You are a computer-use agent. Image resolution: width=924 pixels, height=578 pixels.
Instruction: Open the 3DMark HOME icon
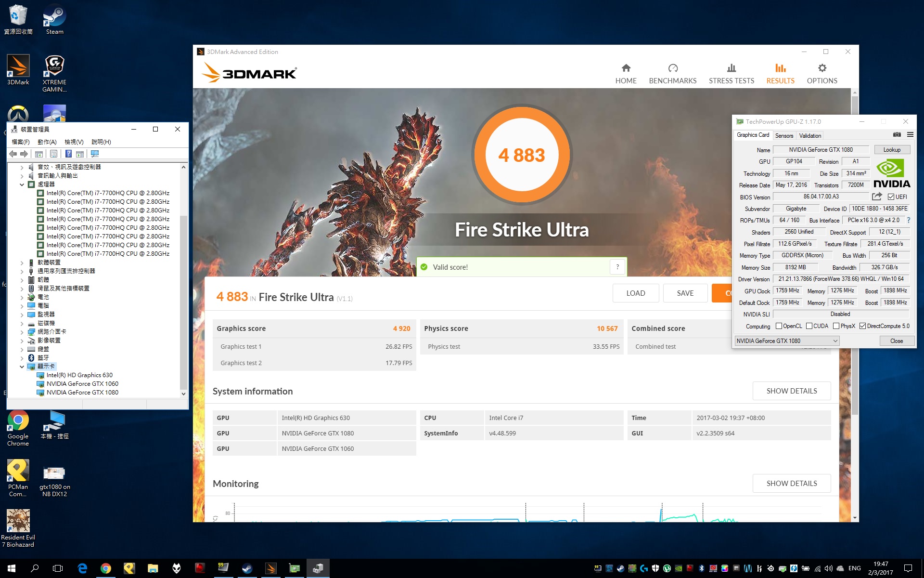pyautogui.click(x=626, y=68)
